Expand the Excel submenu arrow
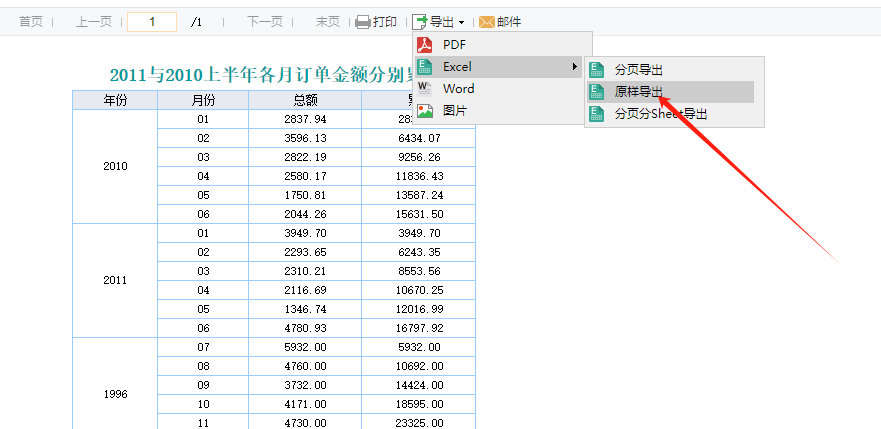The height and width of the screenshot is (429, 881). [x=575, y=67]
